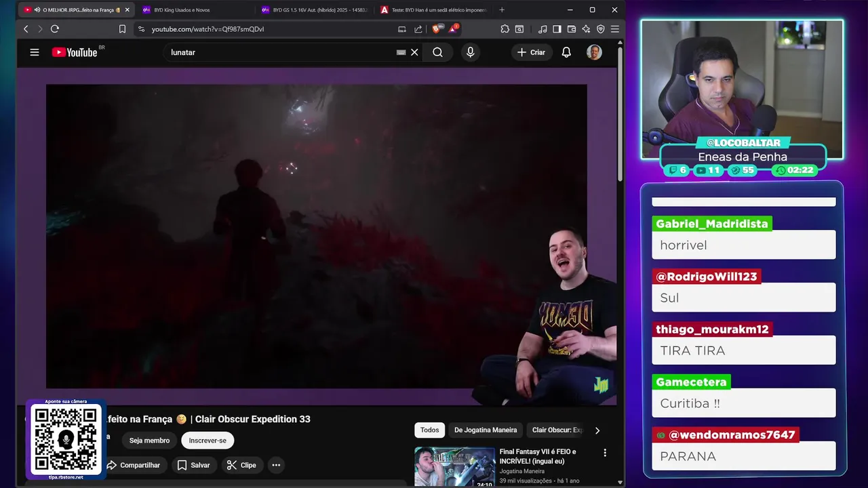Open Brave Shields lion icon
868x488 pixels.
437,28
